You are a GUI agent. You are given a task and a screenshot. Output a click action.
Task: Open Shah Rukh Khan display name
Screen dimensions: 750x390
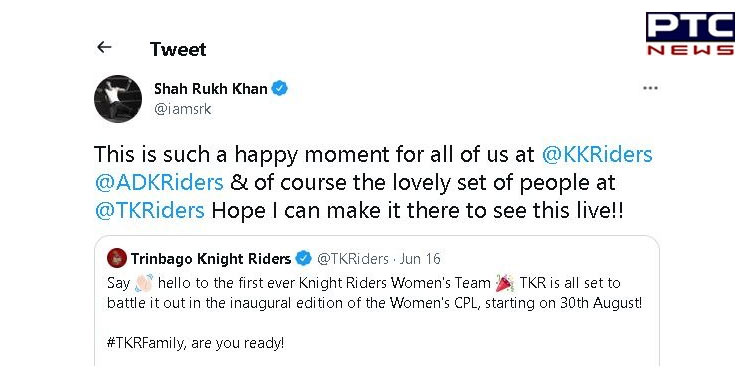coord(210,89)
